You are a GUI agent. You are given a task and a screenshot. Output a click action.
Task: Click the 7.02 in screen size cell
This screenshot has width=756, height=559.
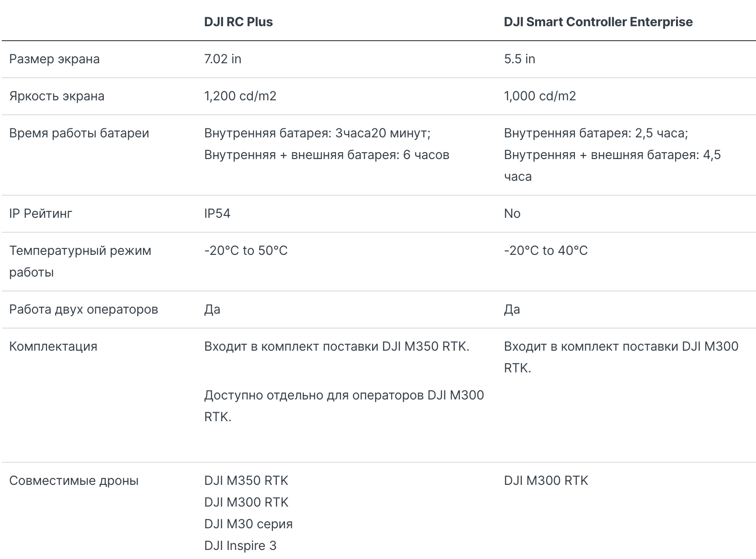[223, 59]
